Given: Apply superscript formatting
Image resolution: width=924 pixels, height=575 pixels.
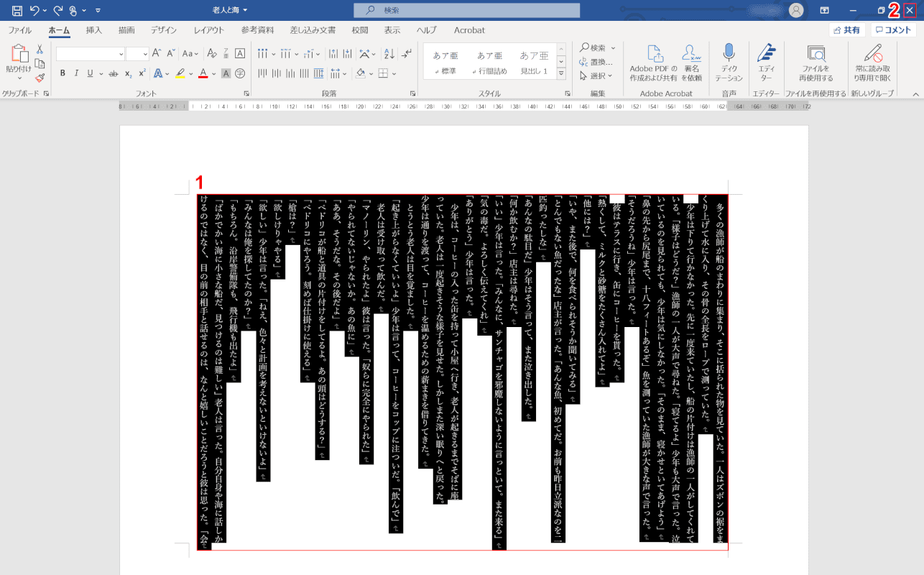Looking at the screenshot, I should (142, 73).
